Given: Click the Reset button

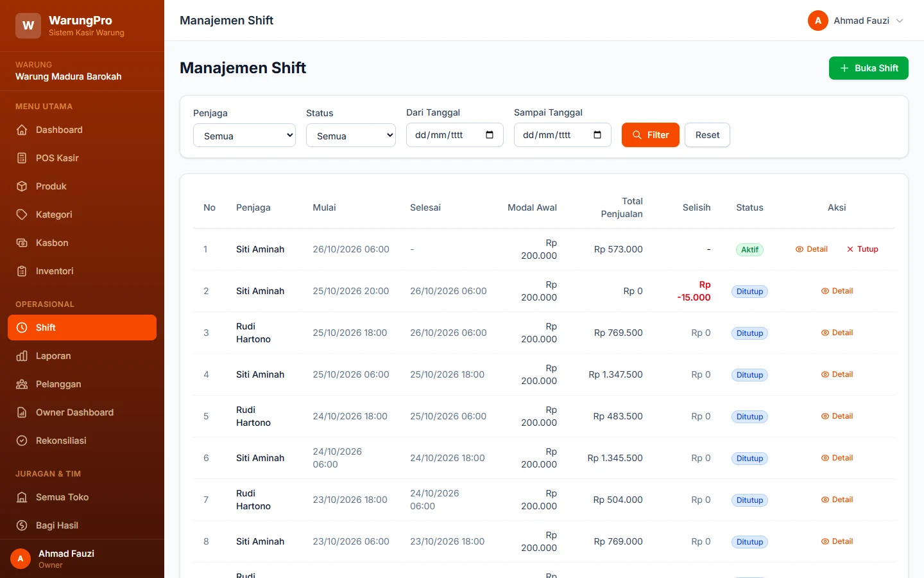Looking at the screenshot, I should coord(707,135).
